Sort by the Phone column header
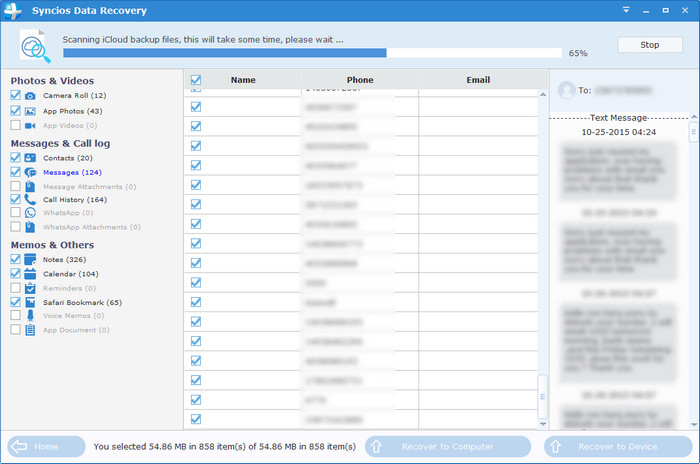Image resolution: width=700 pixels, height=464 pixels. tap(360, 80)
